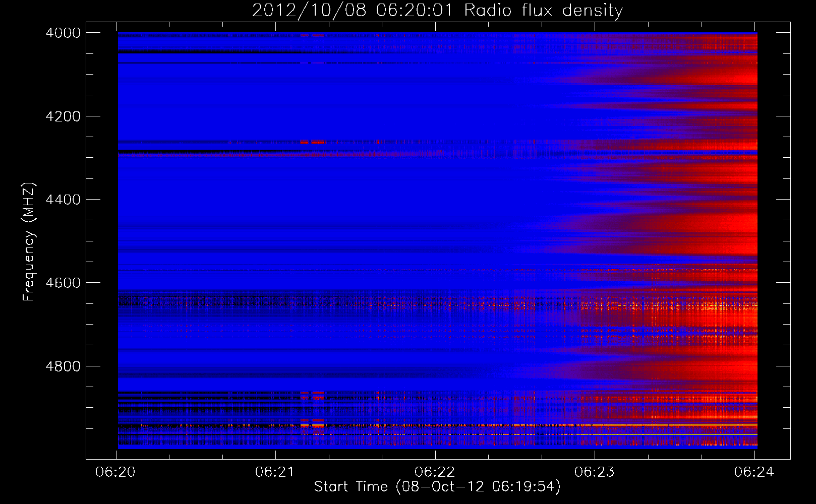Click the 4200 frequency tick label
Image resolution: width=816 pixels, height=504 pixels.
(63, 116)
